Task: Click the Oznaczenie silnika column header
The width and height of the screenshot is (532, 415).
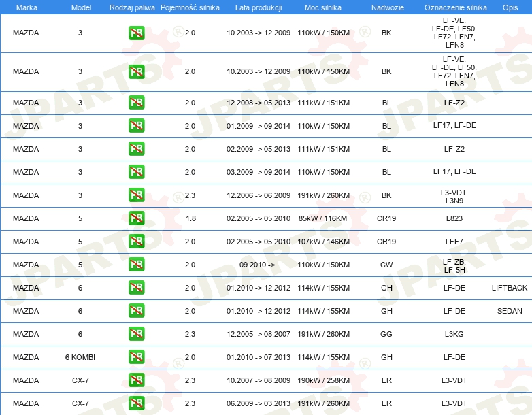Action: point(454,7)
